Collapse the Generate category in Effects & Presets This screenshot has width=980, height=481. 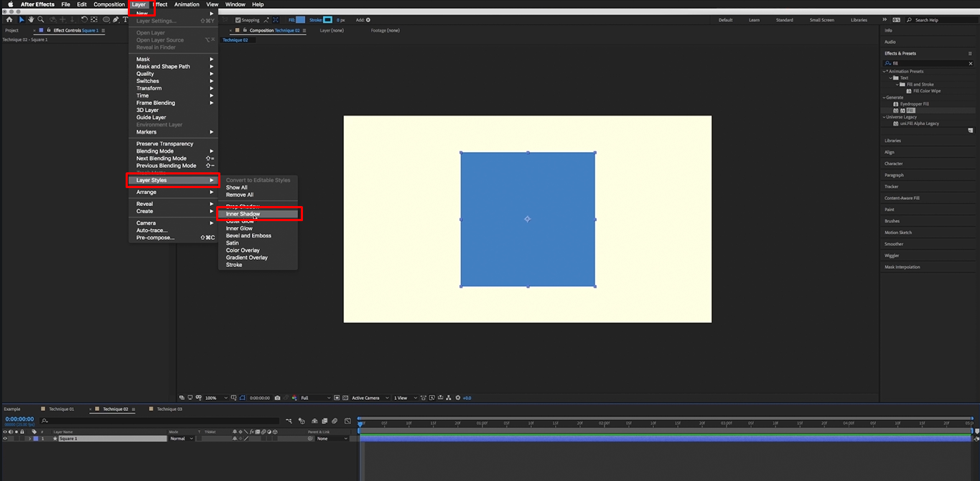tap(884, 98)
